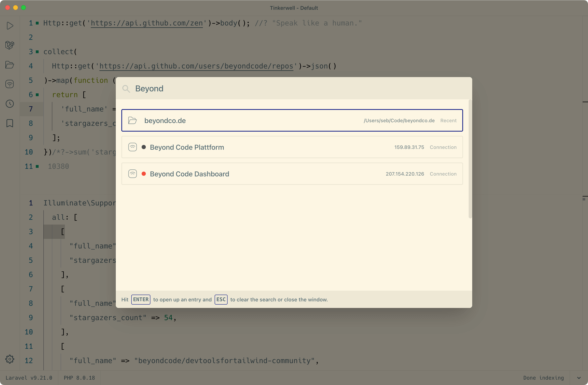The height and width of the screenshot is (385, 588).
Task: Click the ESC key hint
Action: tap(221, 299)
